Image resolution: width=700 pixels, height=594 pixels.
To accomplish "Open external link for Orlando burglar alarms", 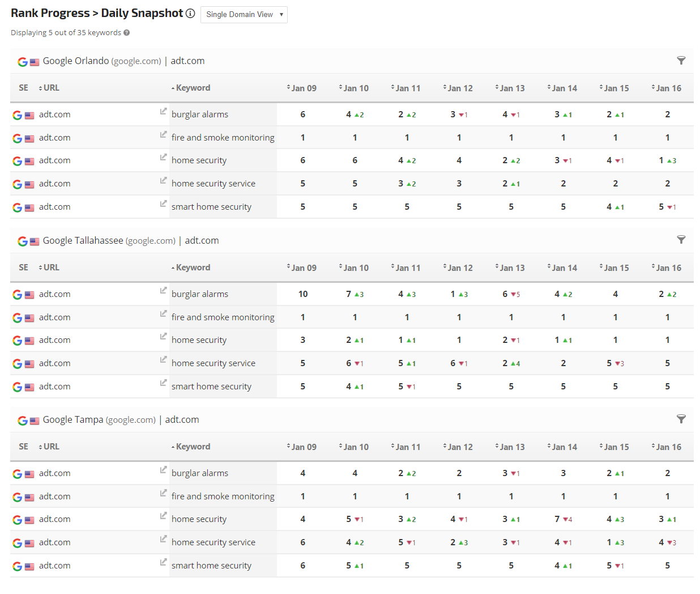I will [x=163, y=112].
